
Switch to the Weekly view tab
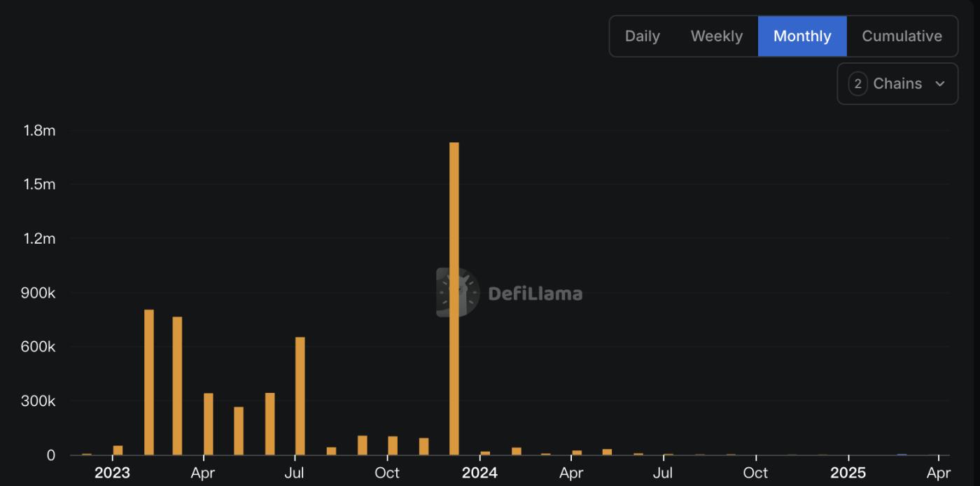click(716, 36)
